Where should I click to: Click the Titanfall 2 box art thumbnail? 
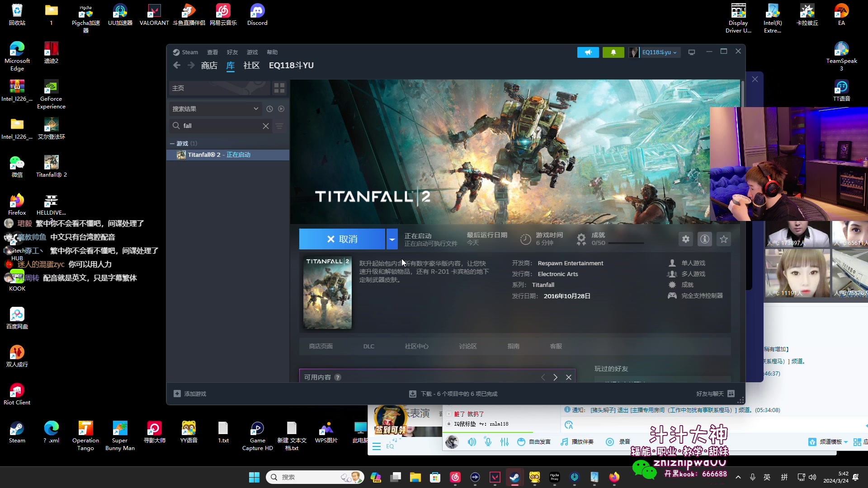pyautogui.click(x=327, y=293)
